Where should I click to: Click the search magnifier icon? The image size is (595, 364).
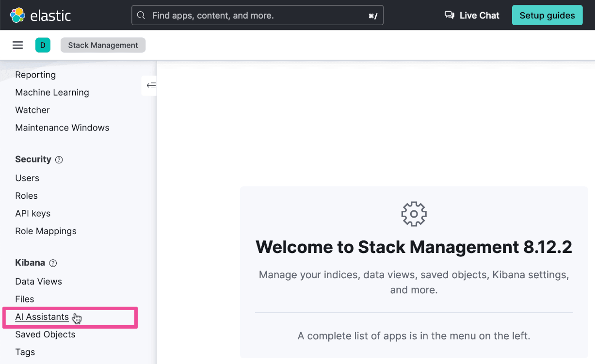tap(141, 16)
